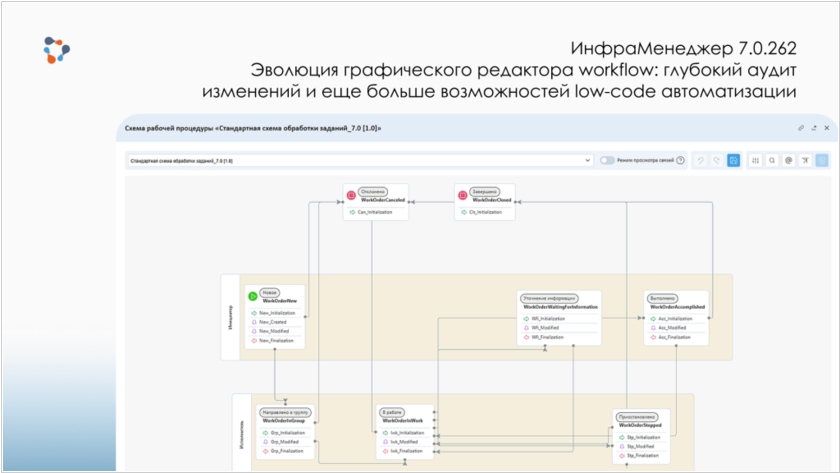
Task: Click green start icon on WorkOrderNew node
Action: [253, 296]
